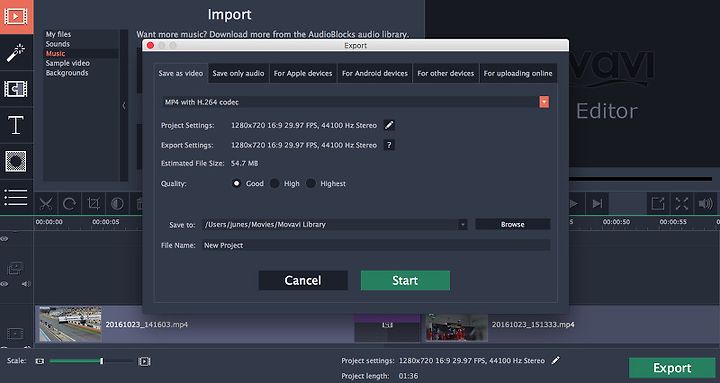Screen dimensions: 720x383
Task: Open the Import media tab icon
Action: tap(16, 17)
